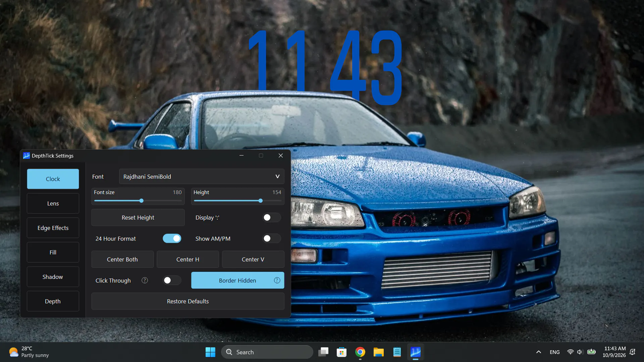Screen dimensions: 644x362
Task: Go to the Edge Effects section
Action: [53, 228]
